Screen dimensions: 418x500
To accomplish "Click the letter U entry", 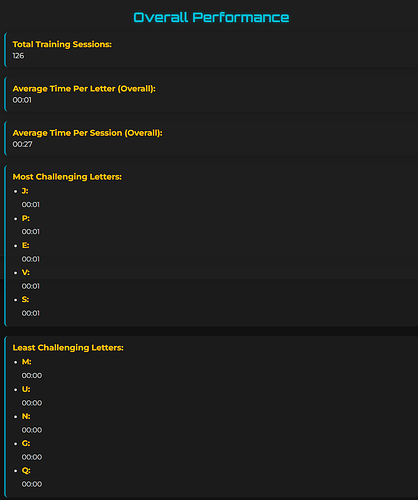I will (x=26, y=389).
